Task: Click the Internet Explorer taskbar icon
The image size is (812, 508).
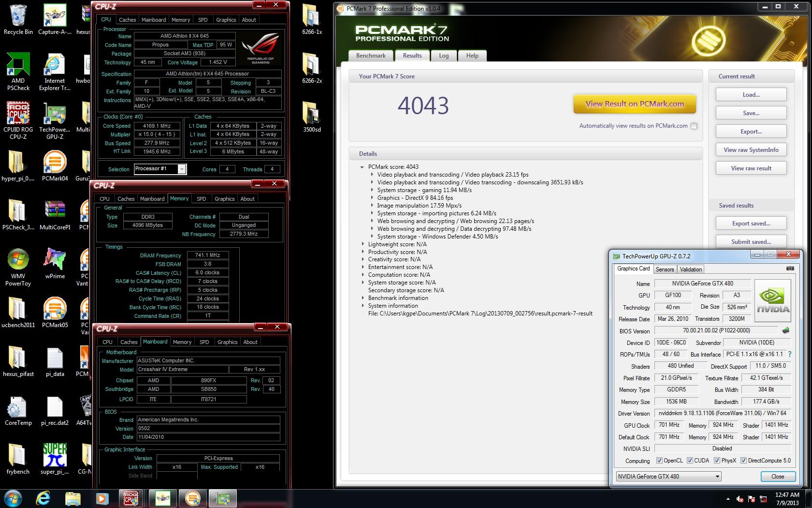Action: pos(43,498)
